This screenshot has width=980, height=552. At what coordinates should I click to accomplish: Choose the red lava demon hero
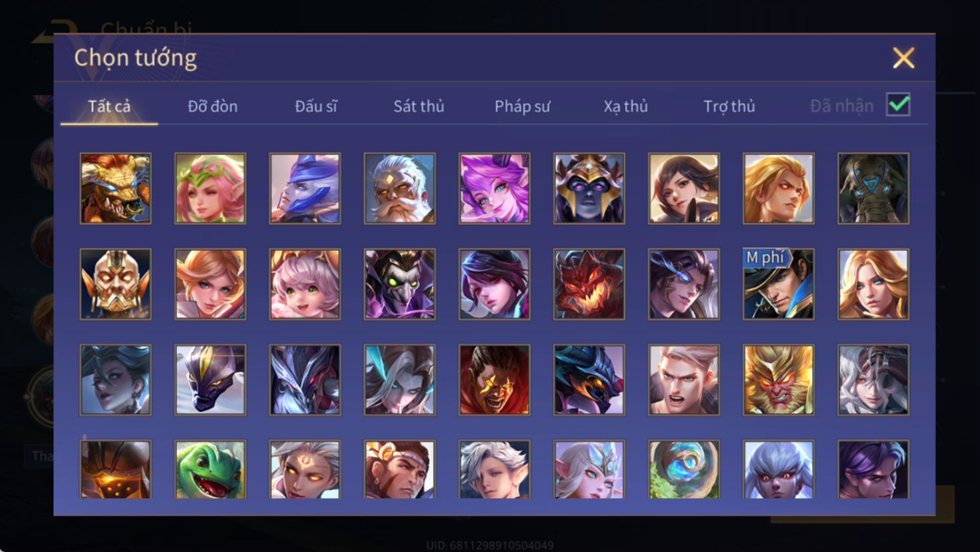pyautogui.click(x=589, y=284)
